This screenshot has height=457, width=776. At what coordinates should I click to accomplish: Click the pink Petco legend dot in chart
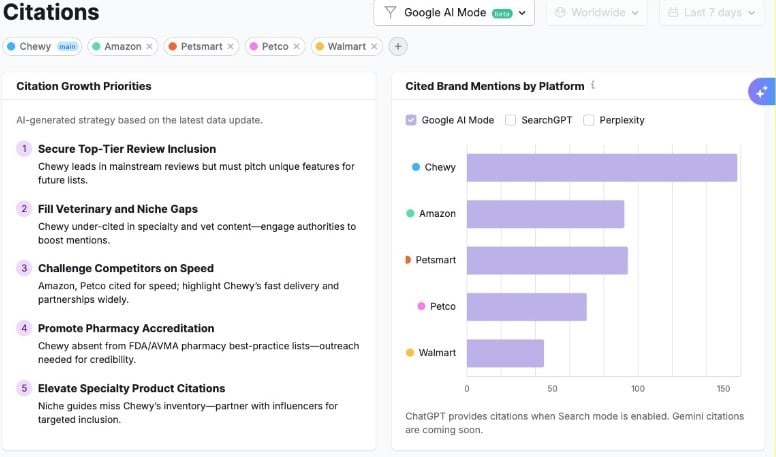421,306
